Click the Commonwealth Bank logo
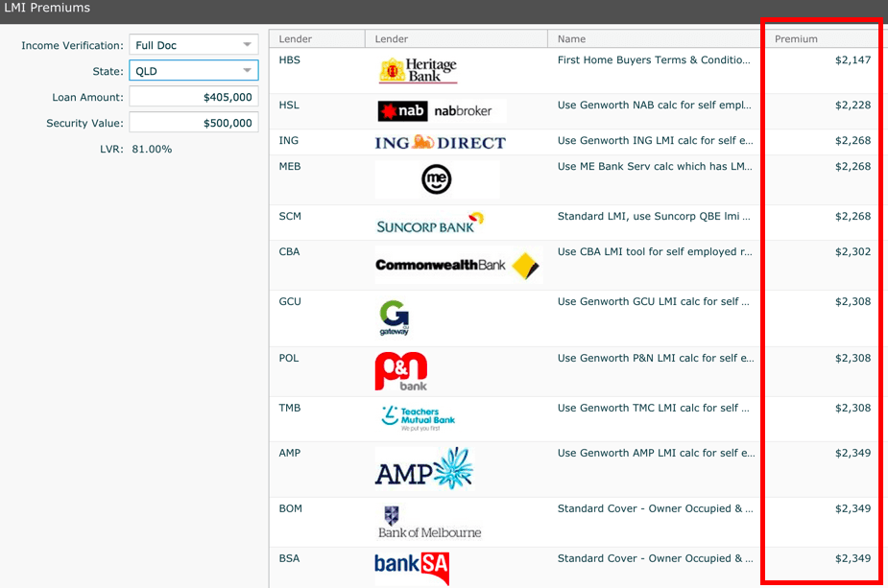 point(457,265)
